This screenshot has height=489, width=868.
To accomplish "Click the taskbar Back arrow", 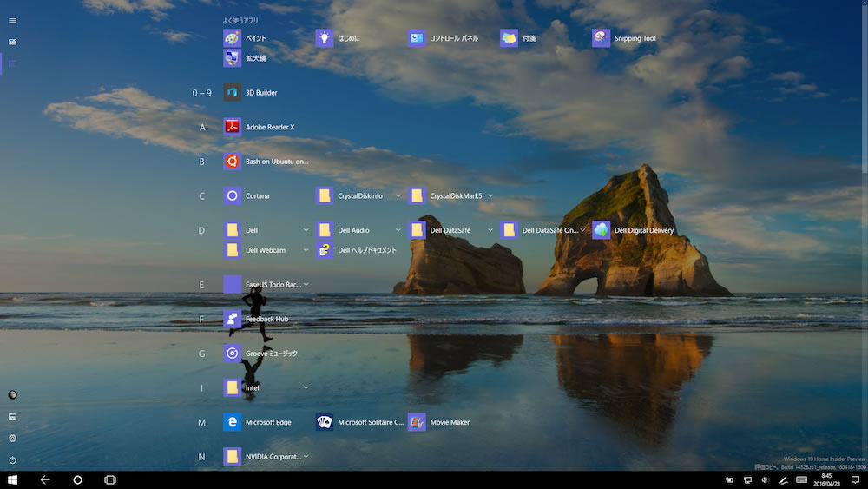I will (45, 479).
